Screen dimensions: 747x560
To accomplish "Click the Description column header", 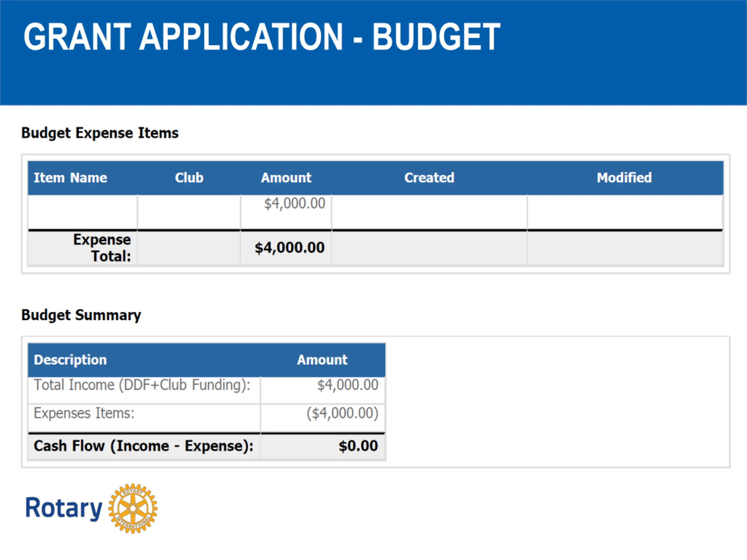I will click(x=70, y=360).
